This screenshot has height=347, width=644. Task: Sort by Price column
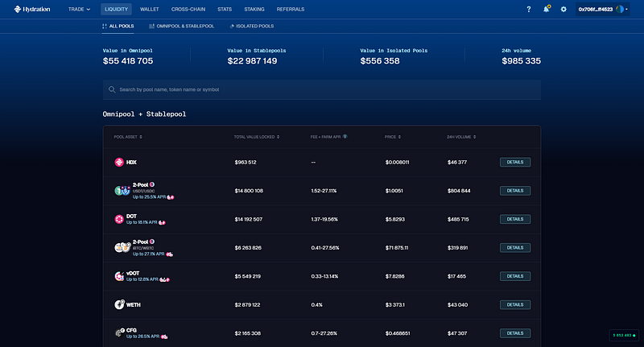point(393,137)
